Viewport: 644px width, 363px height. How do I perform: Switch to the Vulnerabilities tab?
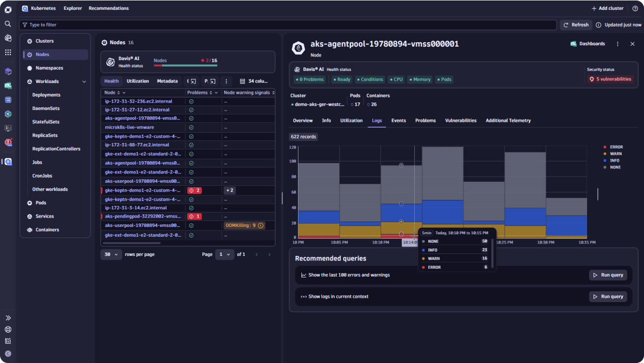click(460, 120)
